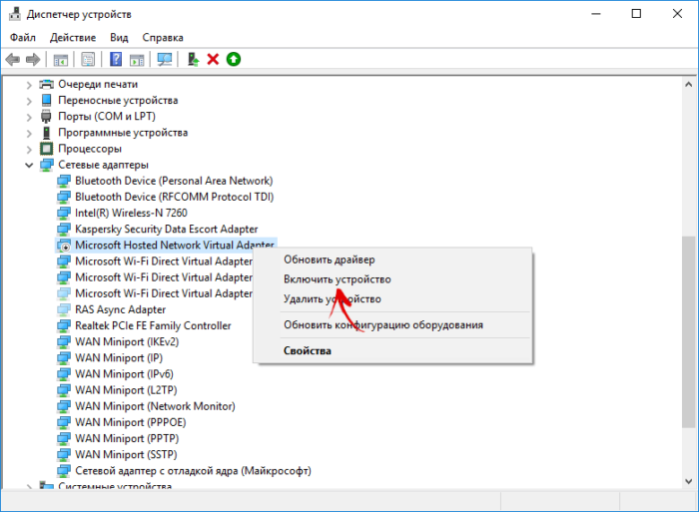Image resolution: width=699 pixels, height=512 pixels.
Task: Select WAN Miniport (IP)
Action: [119, 358]
